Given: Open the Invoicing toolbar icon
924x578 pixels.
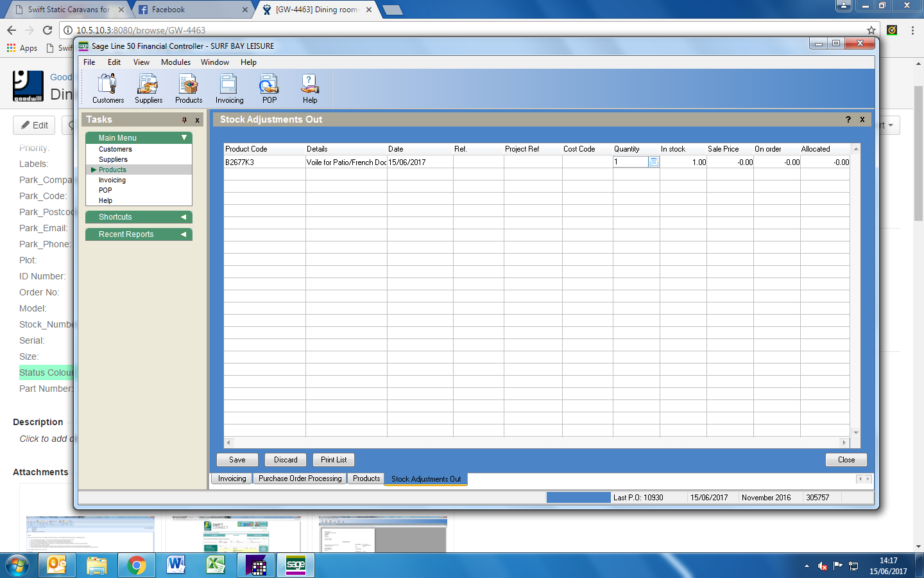Looking at the screenshot, I should click(229, 88).
